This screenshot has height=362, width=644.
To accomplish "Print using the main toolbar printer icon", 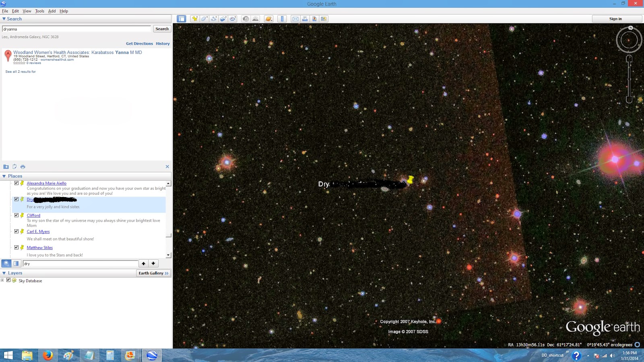I will [305, 19].
